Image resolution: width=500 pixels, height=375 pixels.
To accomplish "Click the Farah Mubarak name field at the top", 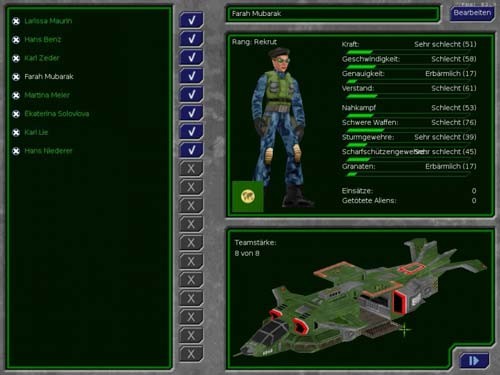I will (x=333, y=14).
